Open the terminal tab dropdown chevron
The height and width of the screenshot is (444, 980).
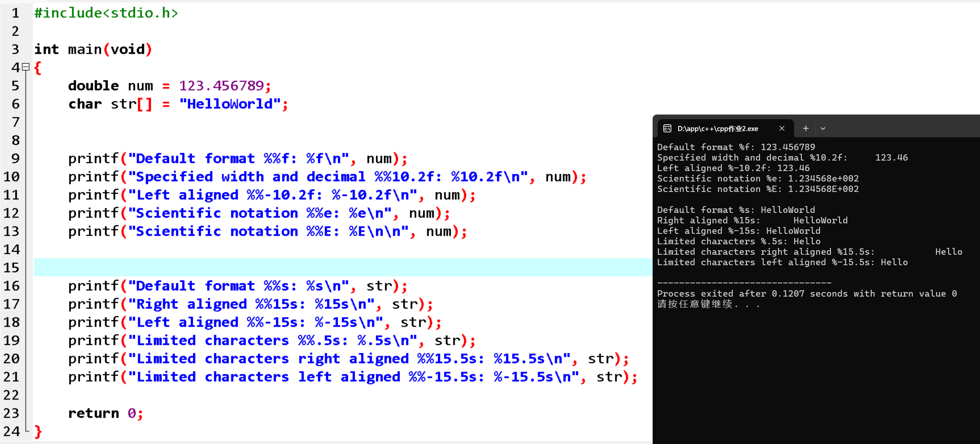823,129
